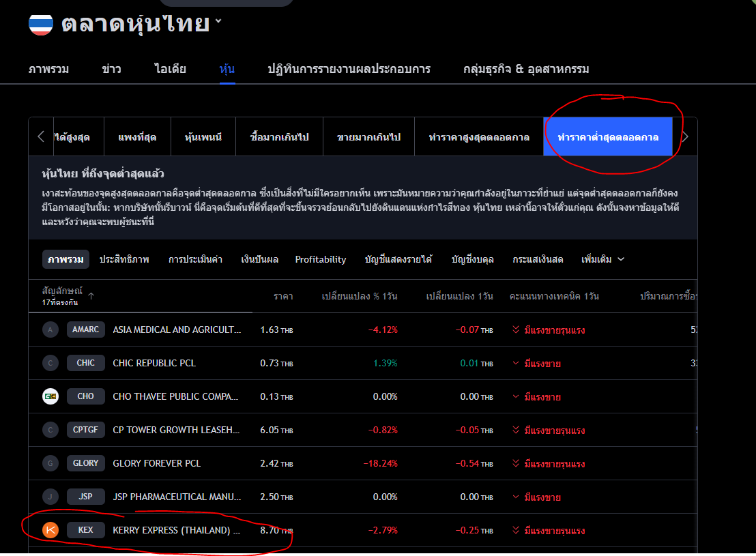Open JSP PHARMACEUTICAL MANU... name
The image size is (756, 556).
177,497
